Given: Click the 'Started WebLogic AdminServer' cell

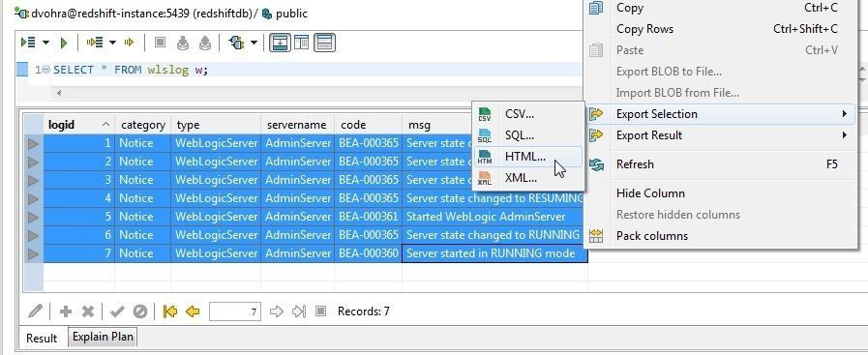Looking at the screenshot, I should pyautogui.click(x=494, y=217).
